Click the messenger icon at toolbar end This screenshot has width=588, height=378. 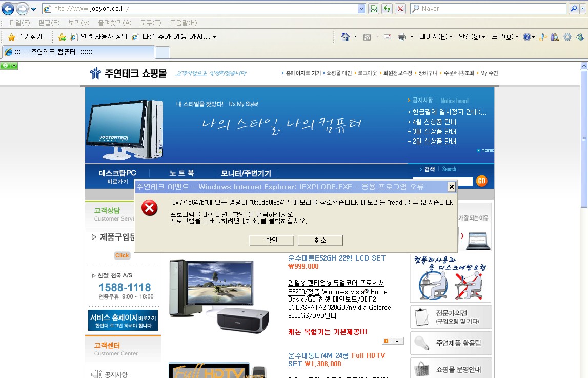pos(580,37)
